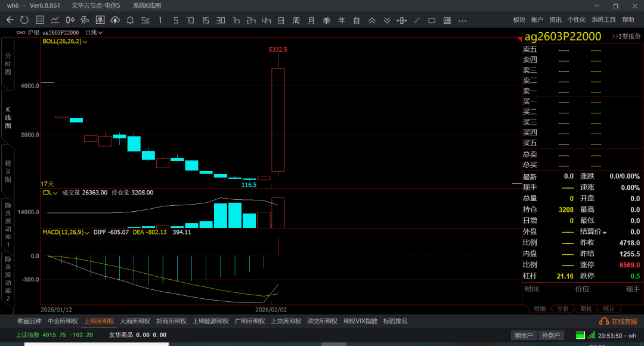Open the 板块 menu
Screen dimensions: 644x346
pyautogui.click(x=519, y=20)
